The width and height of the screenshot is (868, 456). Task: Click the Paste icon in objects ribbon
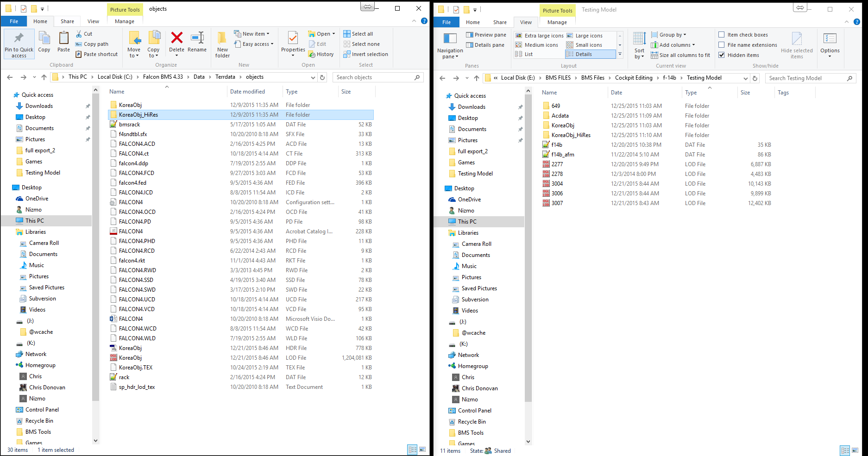point(63,38)
